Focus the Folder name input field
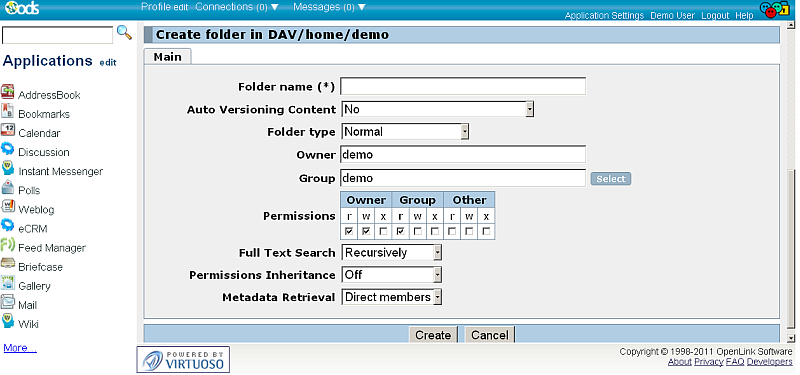The image size is (800, 375). [x=463, y=86]
